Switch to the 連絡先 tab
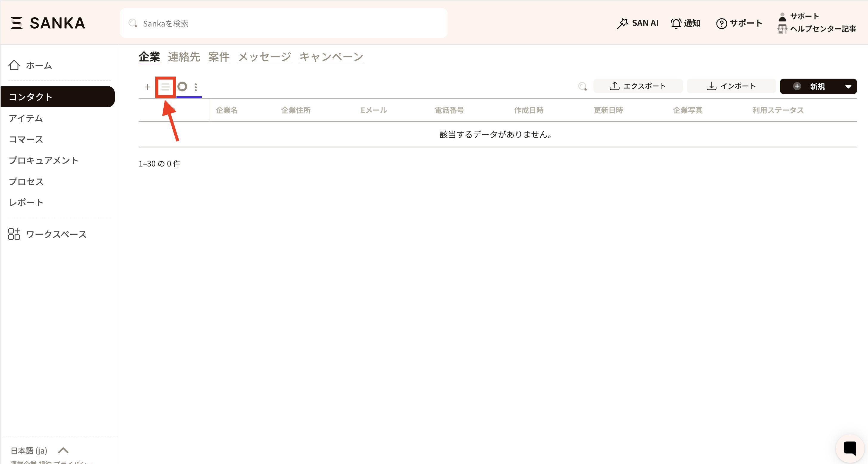Screen dimensions: 868x464 [x=184, y=57]
